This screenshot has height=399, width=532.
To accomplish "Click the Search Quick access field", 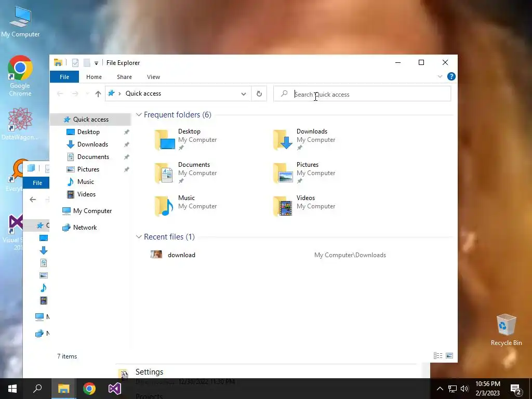I will (362, 94).
